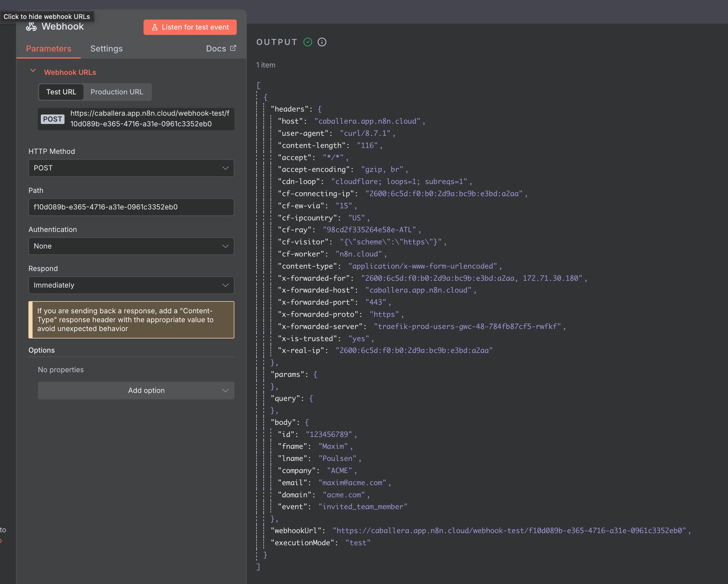728x584 pixels.
Task: Open the Respond dropdown
Action: pyautogui.click(x=131, y=285)
